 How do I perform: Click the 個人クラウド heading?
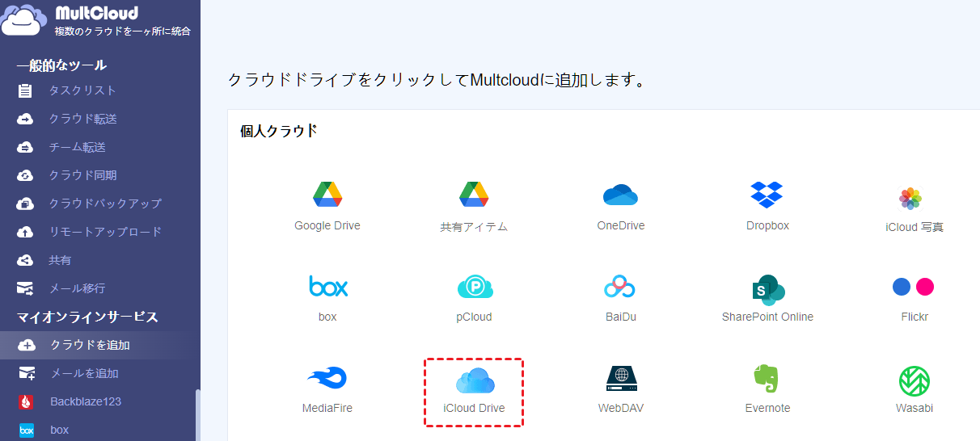tap(278, 131)
